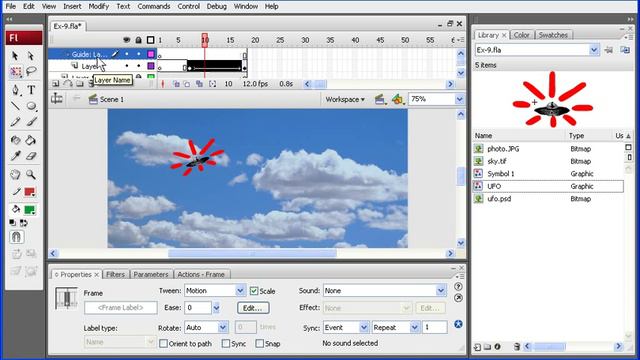Click the Black and White colors icon

13,223
